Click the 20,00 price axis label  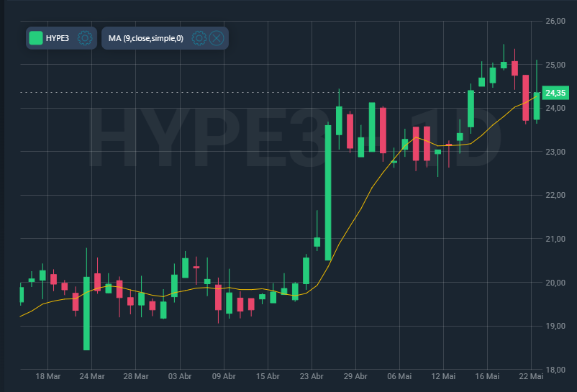click(555, 283)
